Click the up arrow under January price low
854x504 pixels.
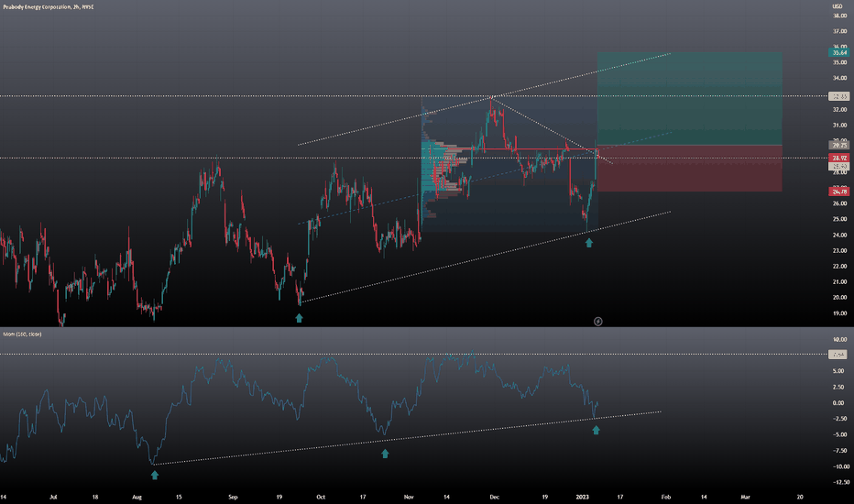[x=589, y=243]
